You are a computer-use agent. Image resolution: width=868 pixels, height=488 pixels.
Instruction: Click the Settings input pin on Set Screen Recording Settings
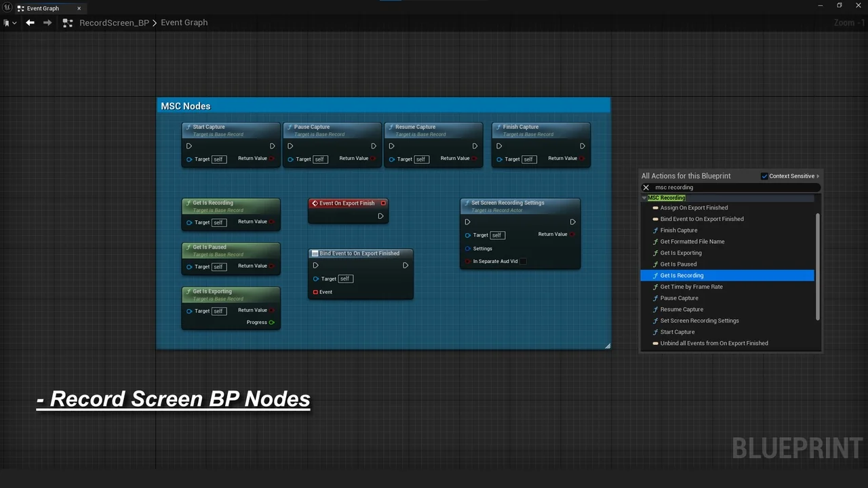tap(467, 249)
